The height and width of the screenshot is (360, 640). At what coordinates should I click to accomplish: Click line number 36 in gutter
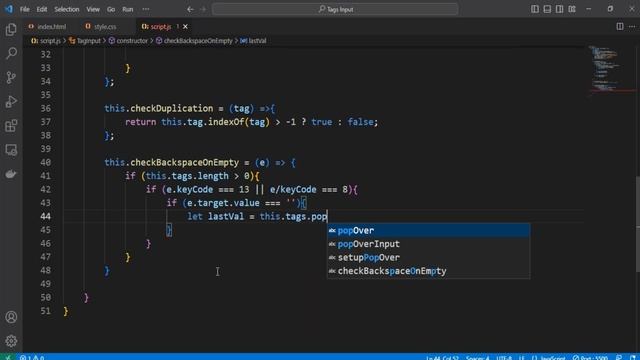pos(45,109)
